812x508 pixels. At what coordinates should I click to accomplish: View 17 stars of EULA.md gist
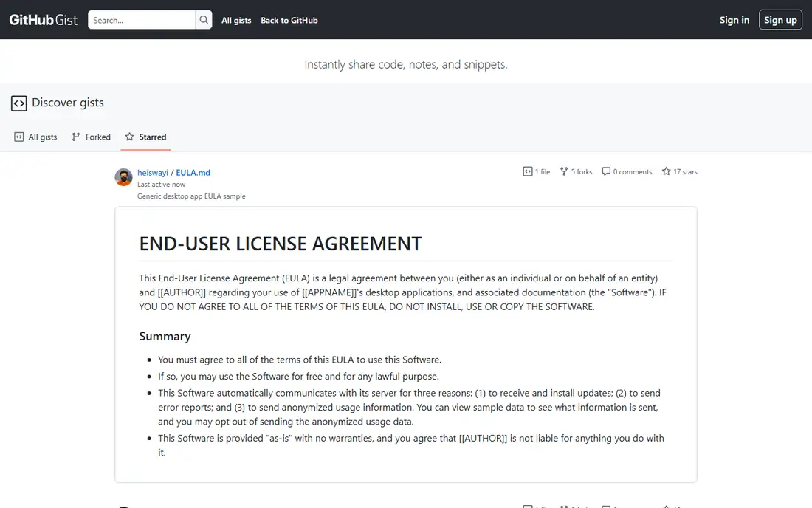click(679, 171)
